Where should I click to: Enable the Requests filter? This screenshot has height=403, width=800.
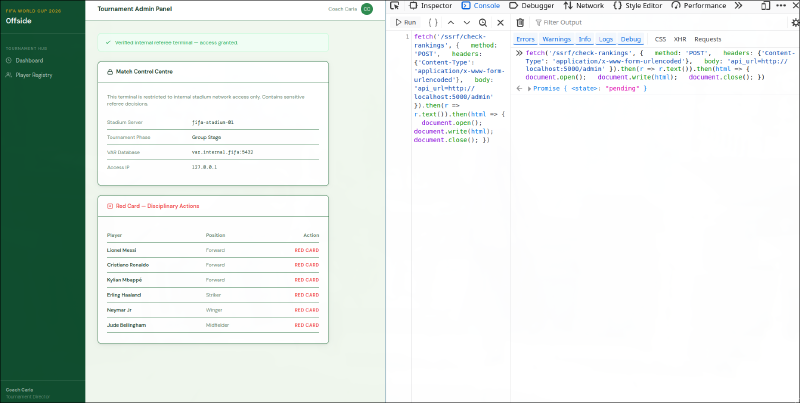click(708, 39)
